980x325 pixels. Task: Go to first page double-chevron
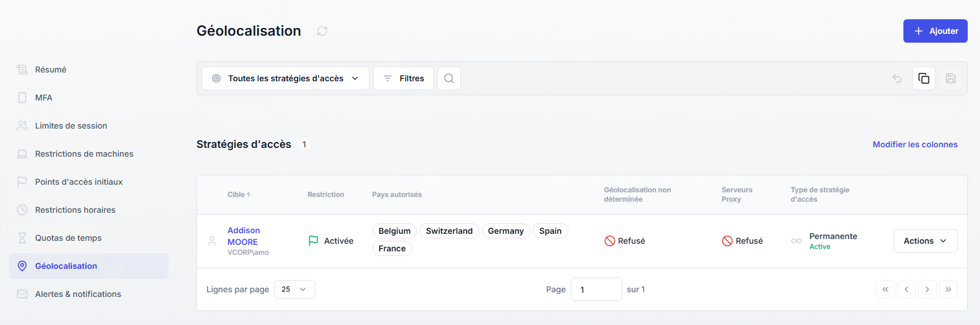[885, 289]
